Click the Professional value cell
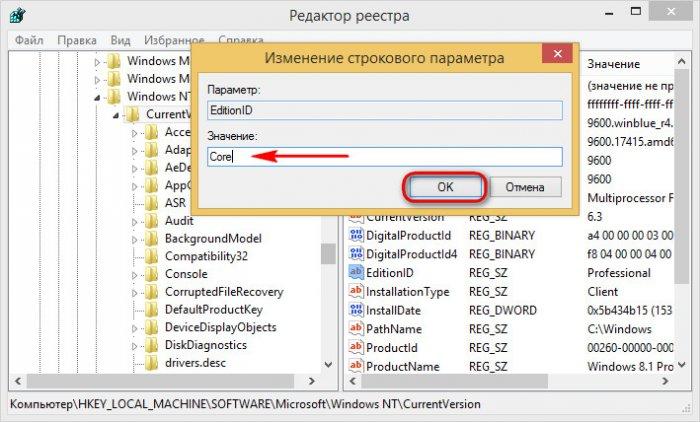The height and width of the screenshot is (422, 700). (619, 272)
